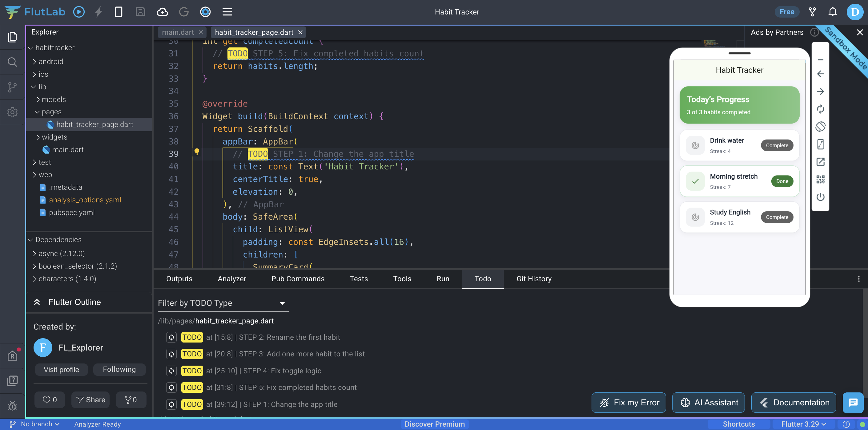868x430 pixels.
Task: Switch to the Analyzer tab
Action: [x=232, y=278]
